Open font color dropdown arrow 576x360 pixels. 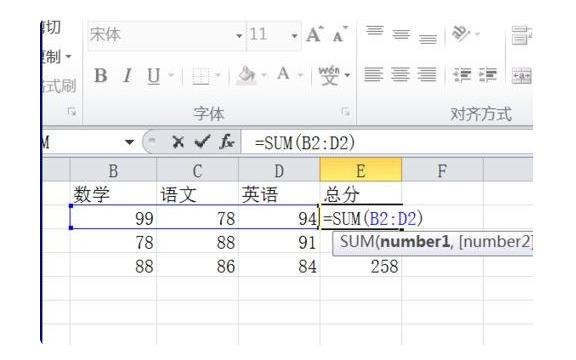[300, 75]
